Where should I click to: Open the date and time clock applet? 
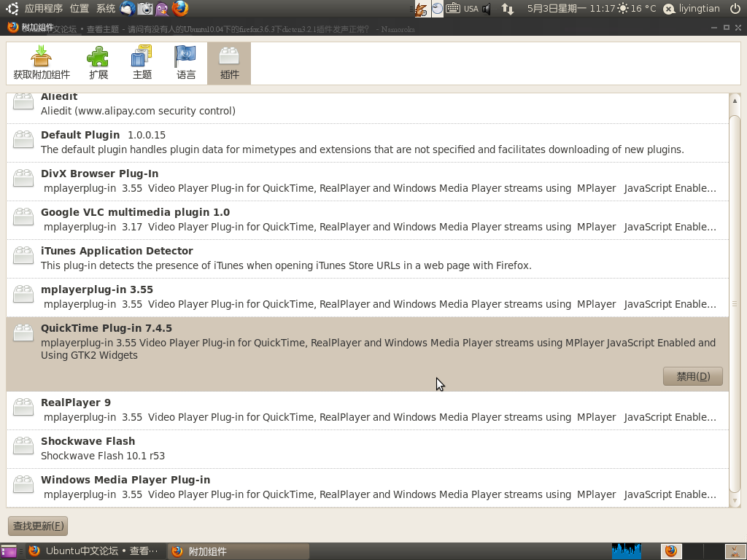(570, 9)
